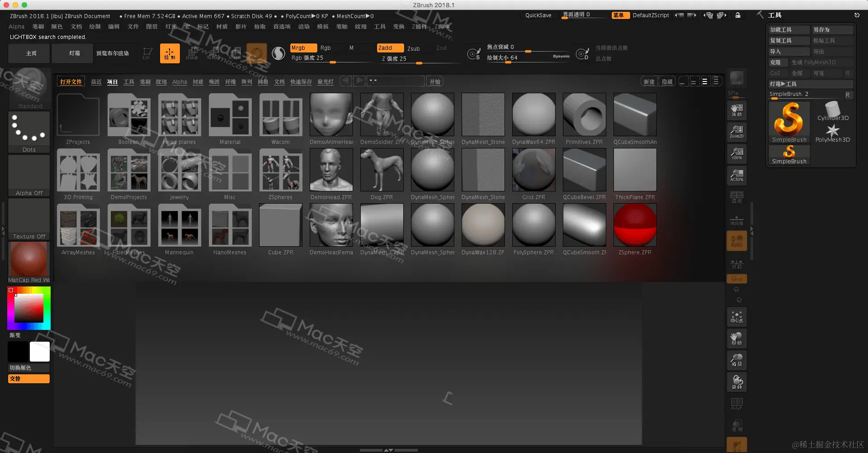Open the 笔刷 brush menu
Screen dimensions: 868x453
tap(38, 27)
